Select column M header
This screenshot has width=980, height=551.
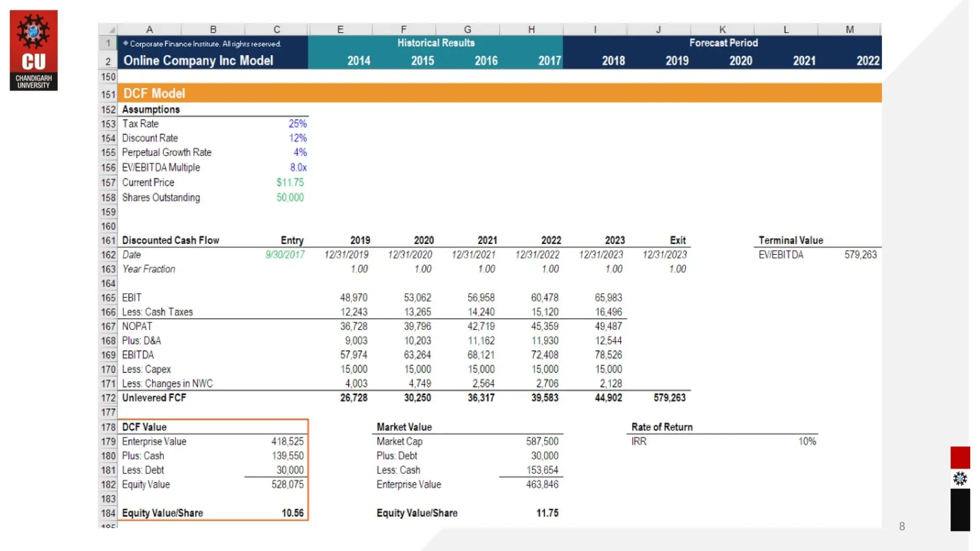click(x=849, y=30)
